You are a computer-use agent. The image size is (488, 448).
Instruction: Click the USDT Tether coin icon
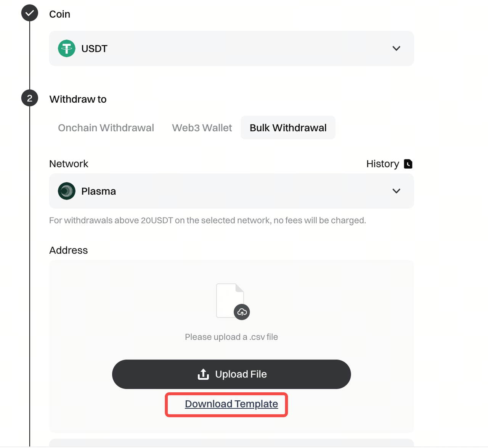pyautogui.click(x=67, y=48)
